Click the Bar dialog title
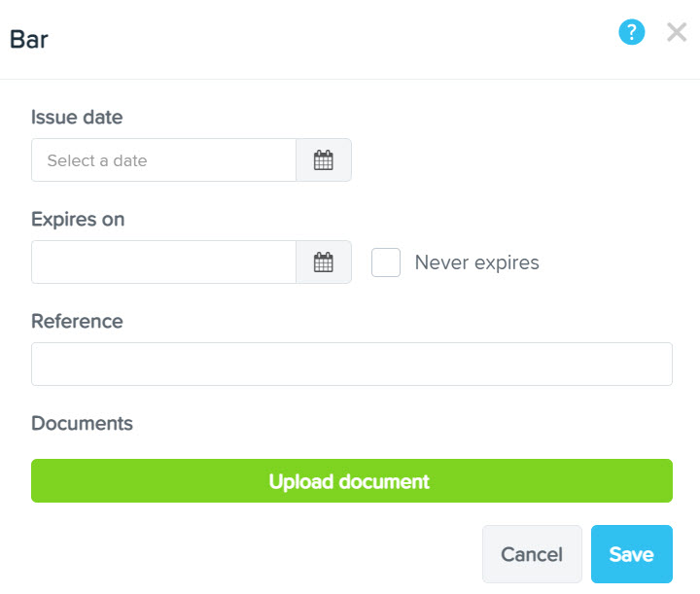The width and height of the screenshot is (700, 594). click(28, 40)
